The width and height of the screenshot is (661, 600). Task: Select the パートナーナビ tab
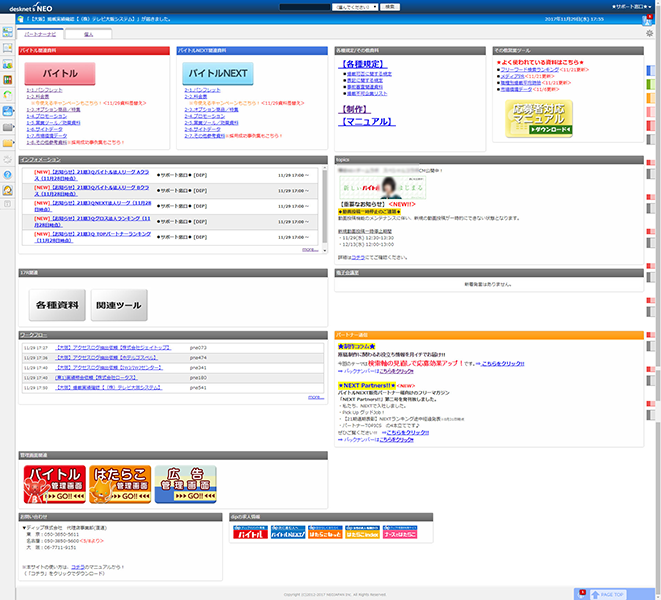click(43, 33)
